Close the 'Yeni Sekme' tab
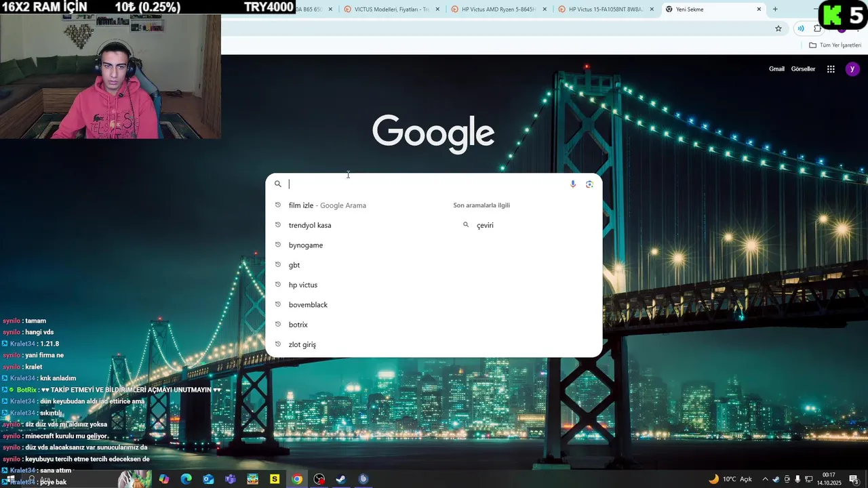The height and width of the screenshot is (488, 868). (x=759, y=9)
